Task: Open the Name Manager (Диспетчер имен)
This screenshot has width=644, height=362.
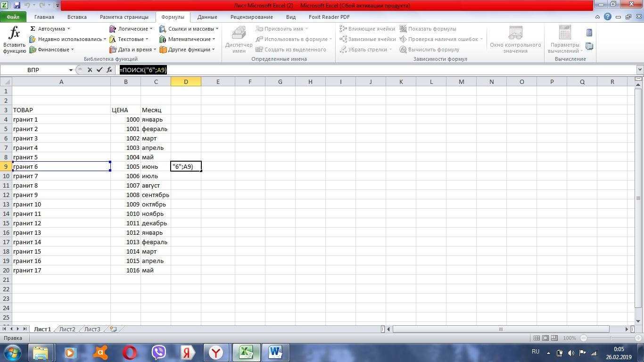Action: pos(239,40)
